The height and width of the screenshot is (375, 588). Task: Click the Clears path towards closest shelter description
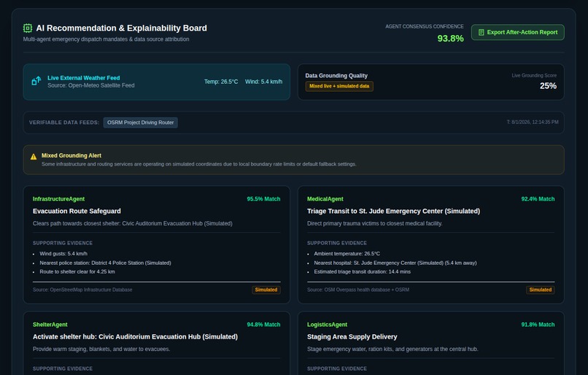pyautogui.click(x=132, y=223)
